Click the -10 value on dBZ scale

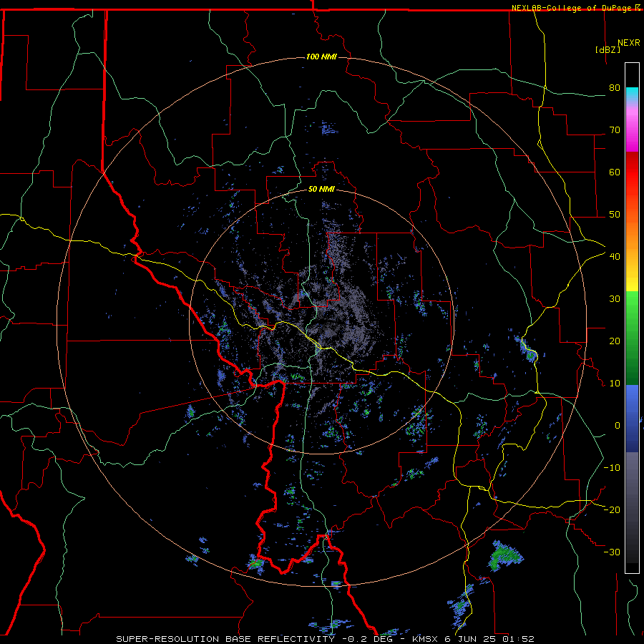pos(612,468)
